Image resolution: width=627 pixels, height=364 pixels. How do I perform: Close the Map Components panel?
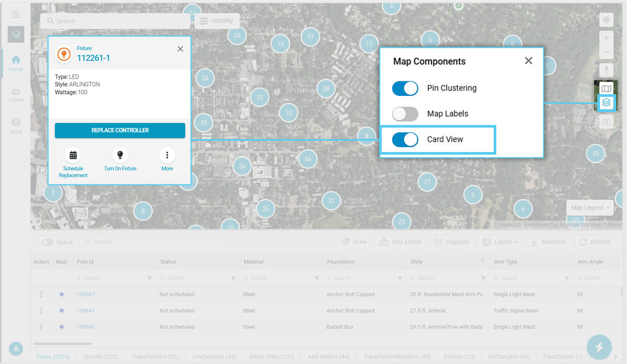pos(529,60)
